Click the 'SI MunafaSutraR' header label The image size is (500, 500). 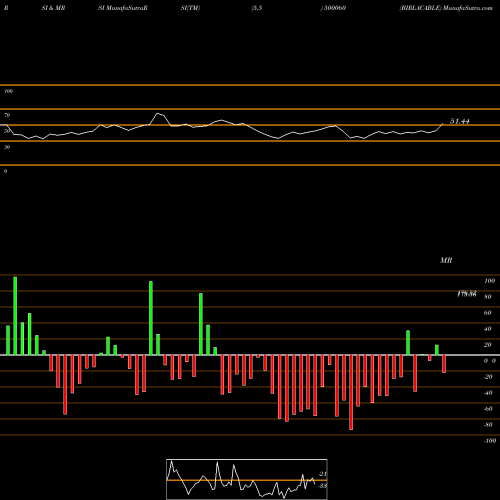click(123, 8)
